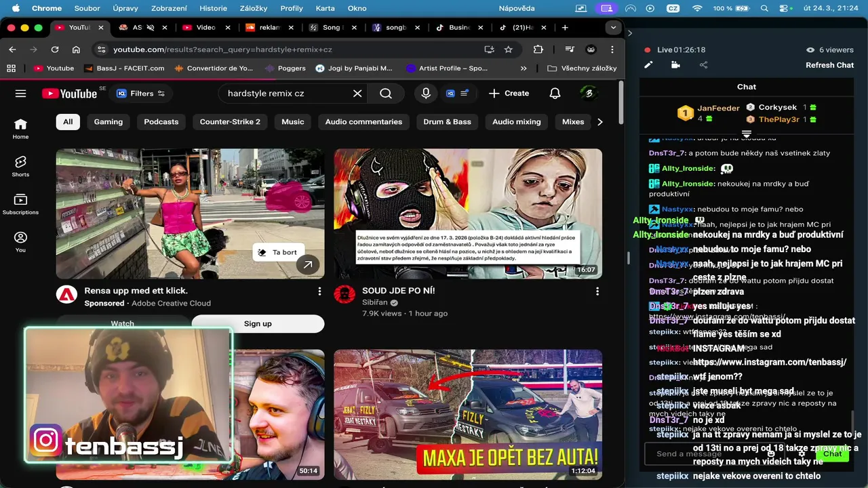Select the Counter-Strike 2 chip
This screenshot has width=868, height=488.
[230, 122]
